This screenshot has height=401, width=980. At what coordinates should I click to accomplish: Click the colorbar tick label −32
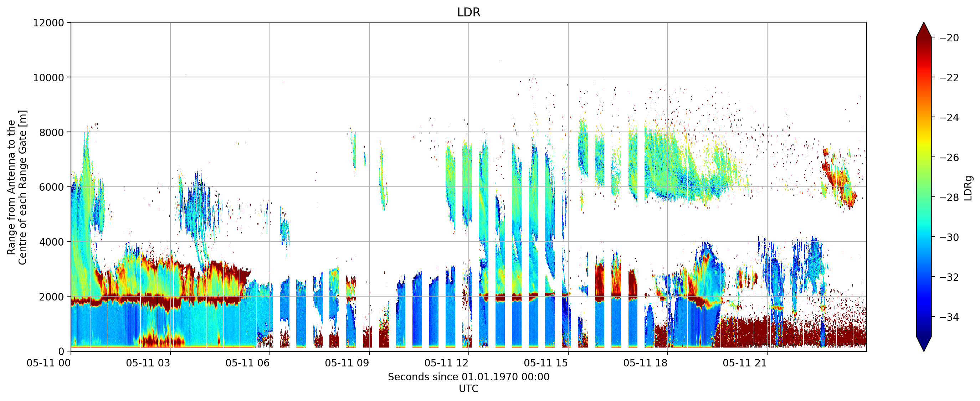[x=949, y=277]
